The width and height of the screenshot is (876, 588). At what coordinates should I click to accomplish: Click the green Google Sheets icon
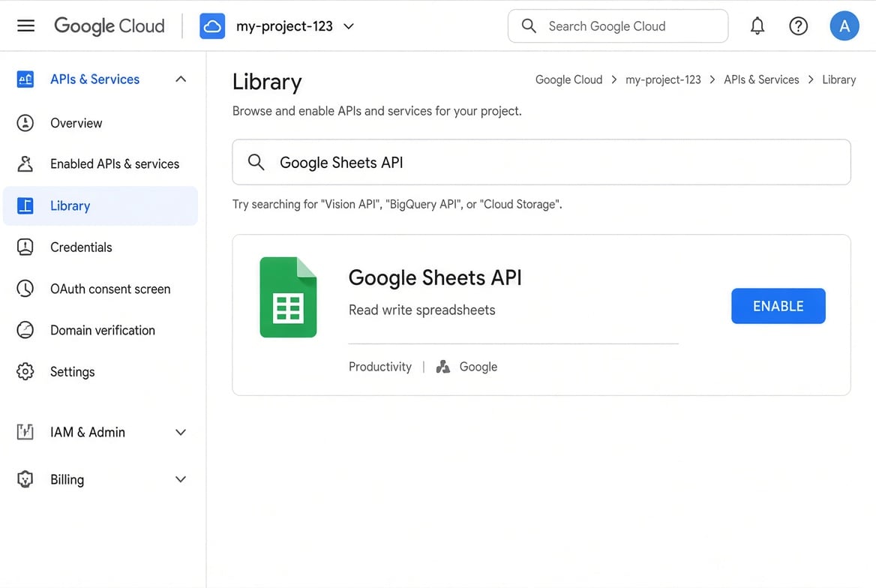pos(288,297)
